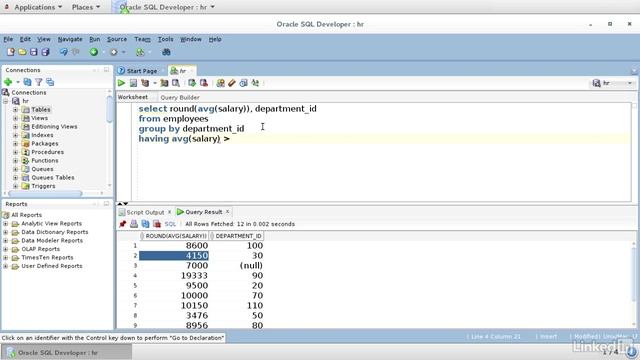Viewport: 640px width, 360px height.
Task: Open the Tools menu
Action: pyautogui.click(x=165, y=39)
